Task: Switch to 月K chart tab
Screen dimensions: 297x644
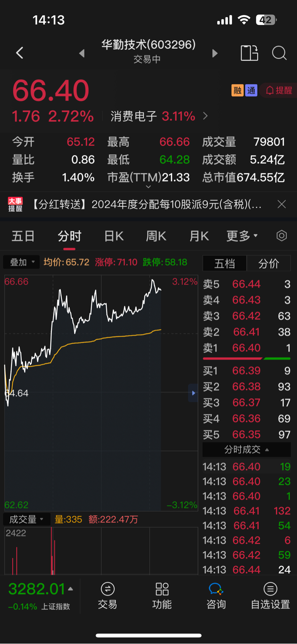Action: tap(199, 236)
